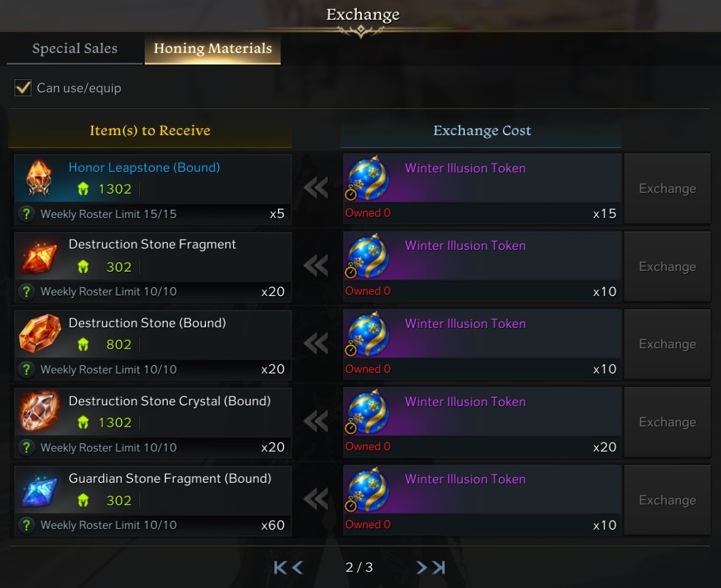
Task: Go to the next page arrow
Action: [421, 568]
